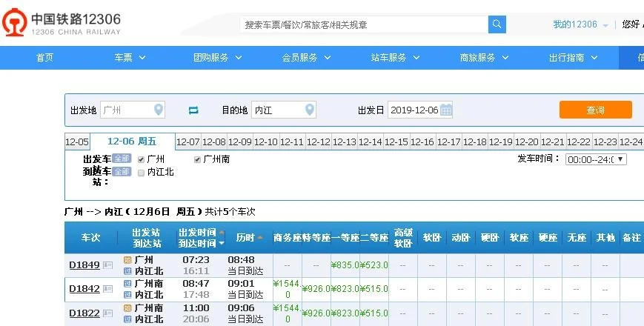Click the 出发日 date field 2019-12-06
The image size is (644, 326).
[x=419, y=110]
